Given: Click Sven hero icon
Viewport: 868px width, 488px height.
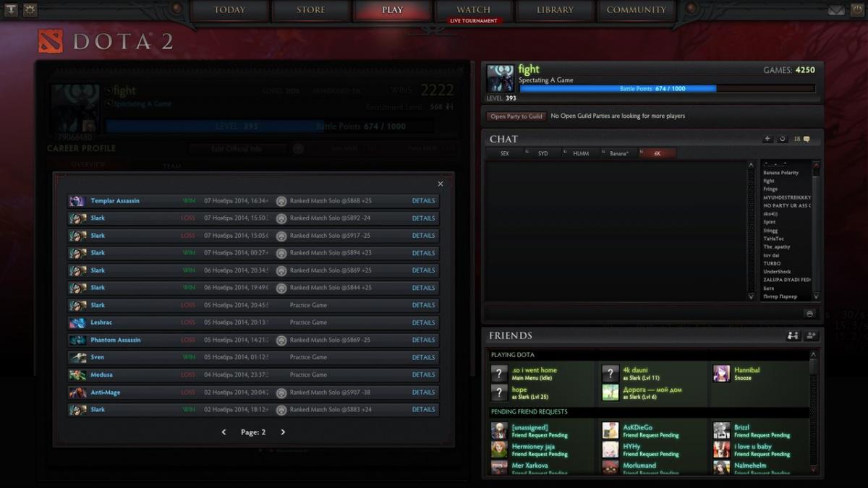Looking at the screenshot, I should tap(77, 357).
